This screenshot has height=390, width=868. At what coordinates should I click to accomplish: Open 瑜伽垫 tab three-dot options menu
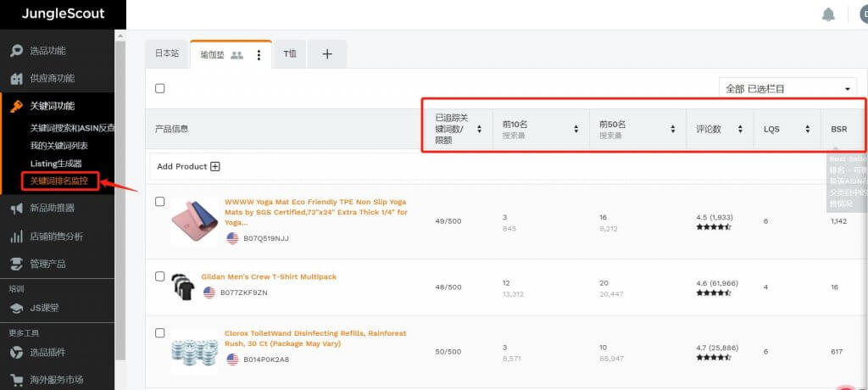[259, 55]
